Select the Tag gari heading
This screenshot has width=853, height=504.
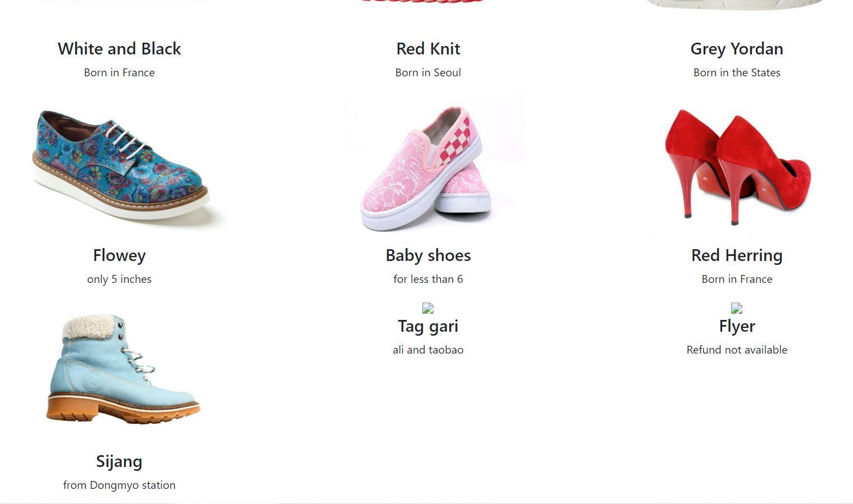pyautogui.click(x=428, y=326)
